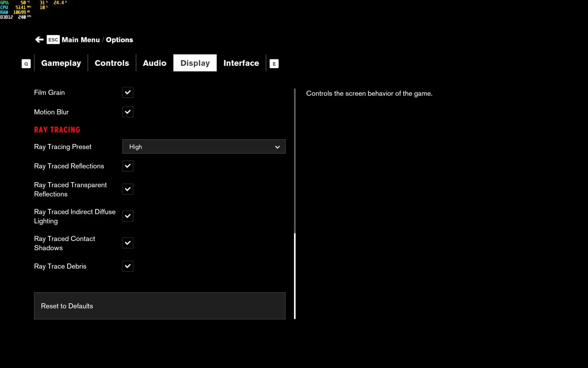The width and height of the screenshot is (588, 368).
Task: Click the Ray Tracing Preset chevron arrow
Action: tap(277, 147)
